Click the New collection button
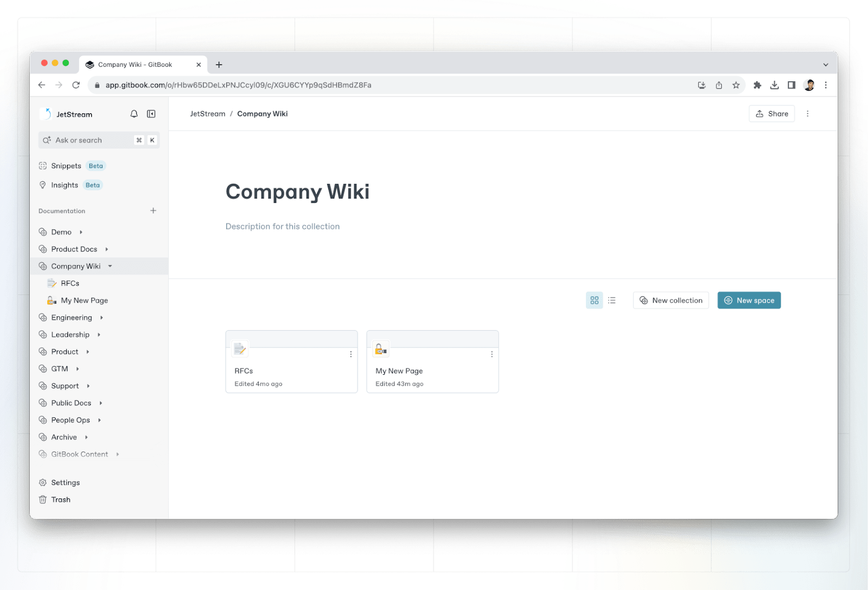The width and height of the screenshot is (868, 590). (671, 300)
